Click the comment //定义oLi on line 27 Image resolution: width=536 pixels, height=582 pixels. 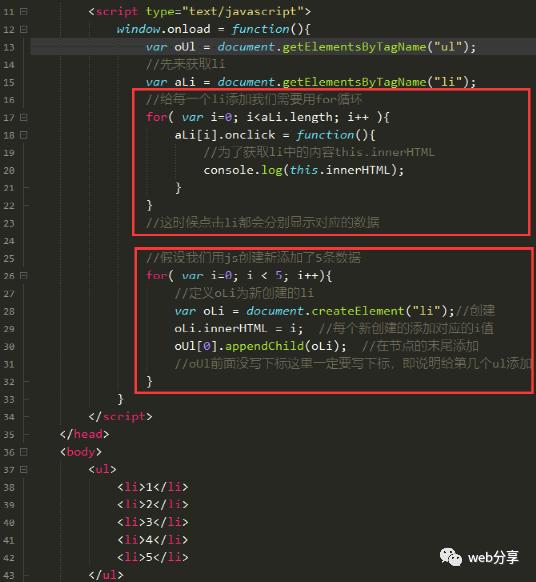244,293
